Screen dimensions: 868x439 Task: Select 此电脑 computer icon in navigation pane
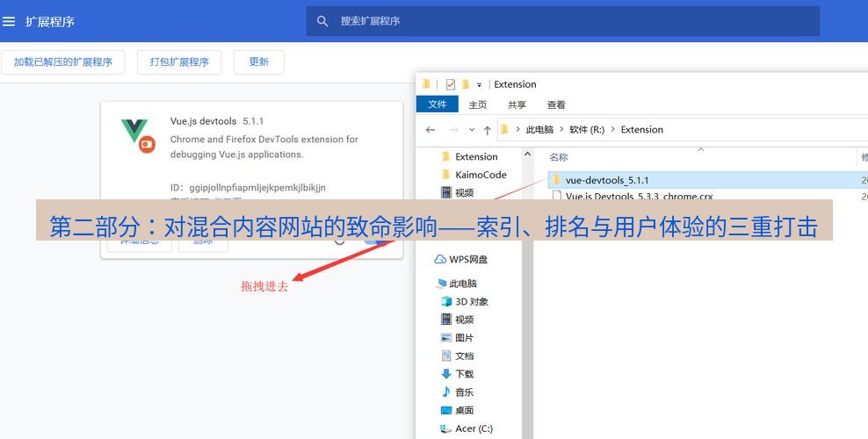(441, 284)
